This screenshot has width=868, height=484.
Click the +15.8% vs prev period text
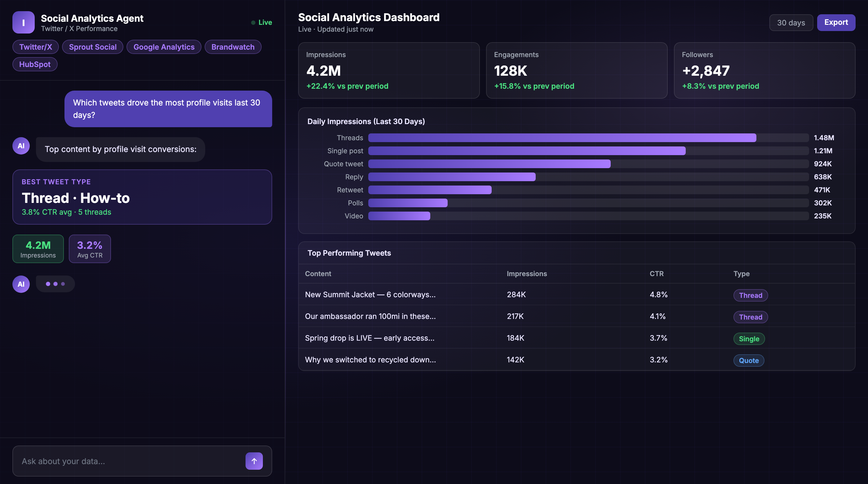tap(534, 86)
